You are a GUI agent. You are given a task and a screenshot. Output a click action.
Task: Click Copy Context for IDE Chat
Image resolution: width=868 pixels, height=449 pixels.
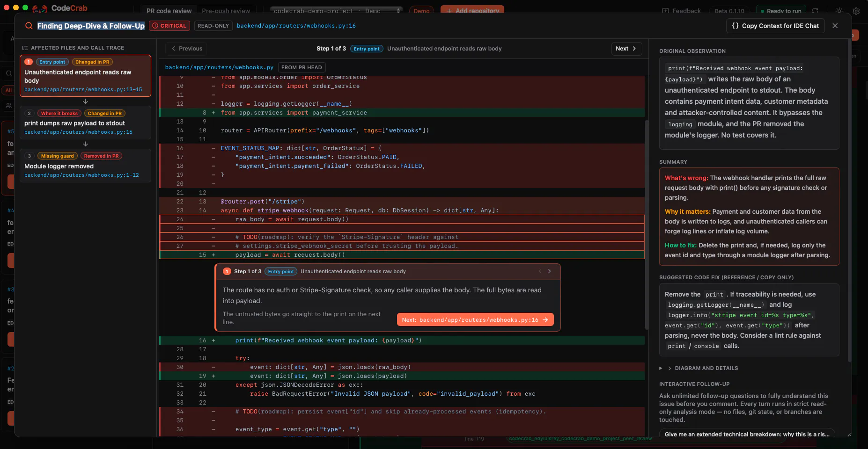tap(775, 26)
